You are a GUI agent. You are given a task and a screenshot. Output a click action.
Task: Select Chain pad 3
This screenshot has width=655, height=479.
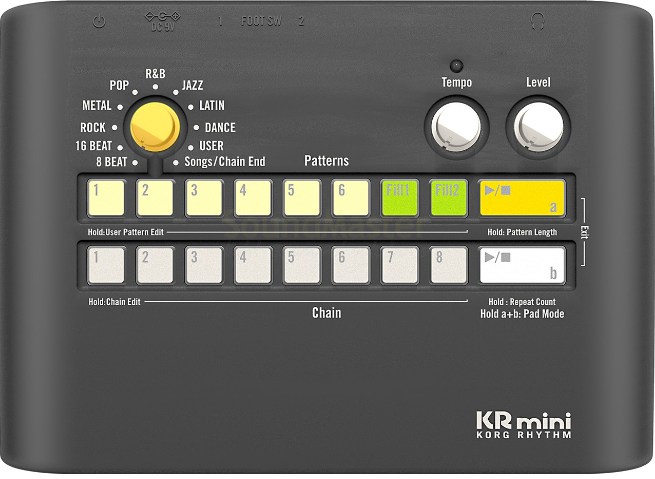[x=204, y=265]
